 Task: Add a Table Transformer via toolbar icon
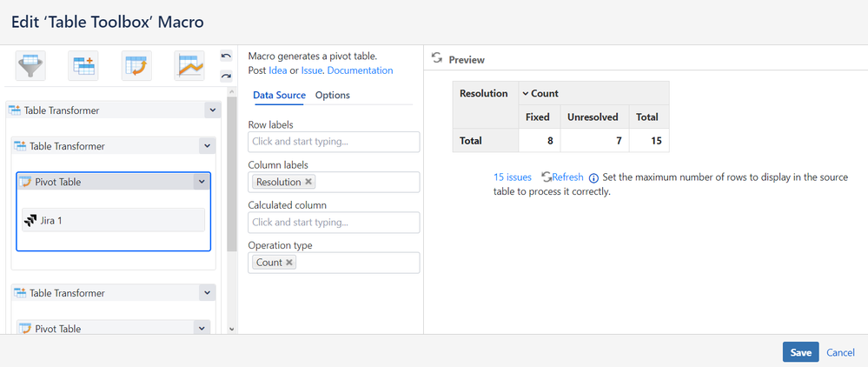pyautogui.click(x=83, y=64)
